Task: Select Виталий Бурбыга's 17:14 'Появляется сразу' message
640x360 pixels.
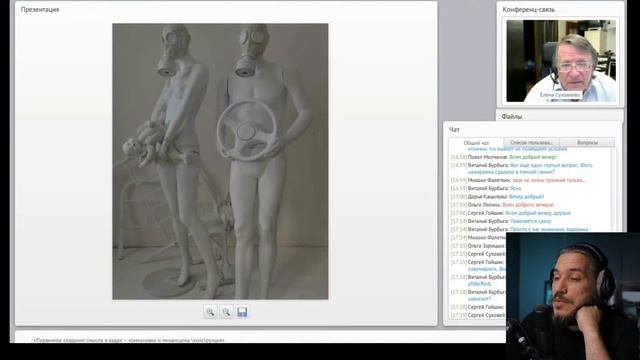Action: coord(502,221)
